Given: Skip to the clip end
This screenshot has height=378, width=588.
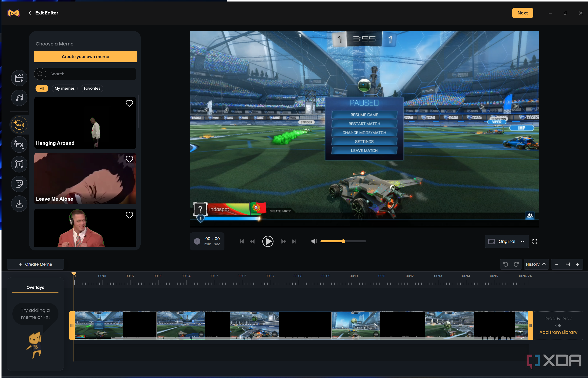Looking at the screenshot, I should point(294,242).
